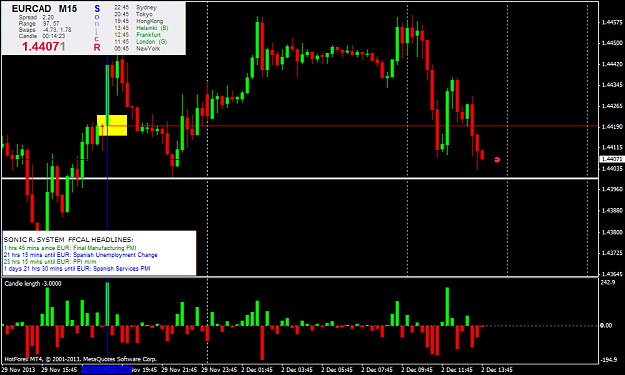This screenshot has height=375, width=625.
Task: Click the Final Manufacturing PMI headline
Action: tap(70, 248)
